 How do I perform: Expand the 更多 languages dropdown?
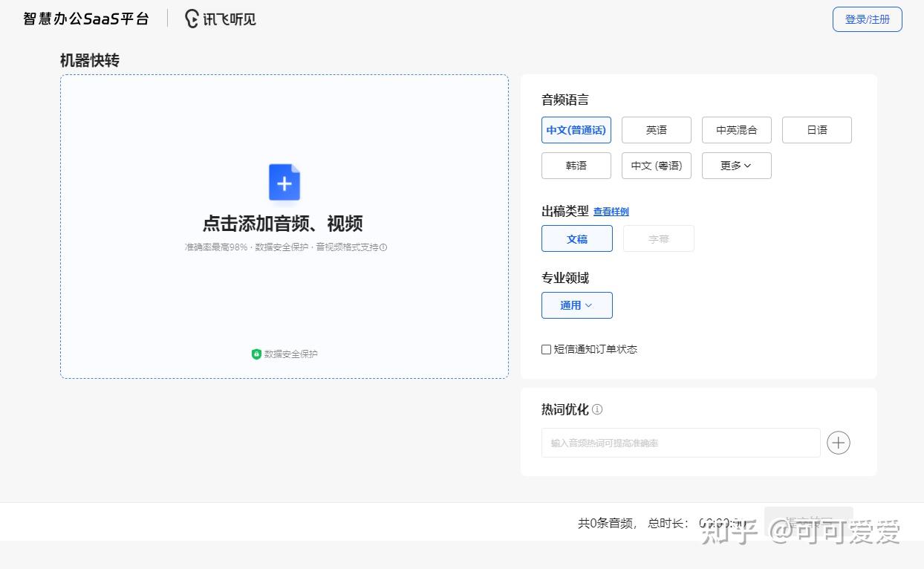(x=737, y=166)
